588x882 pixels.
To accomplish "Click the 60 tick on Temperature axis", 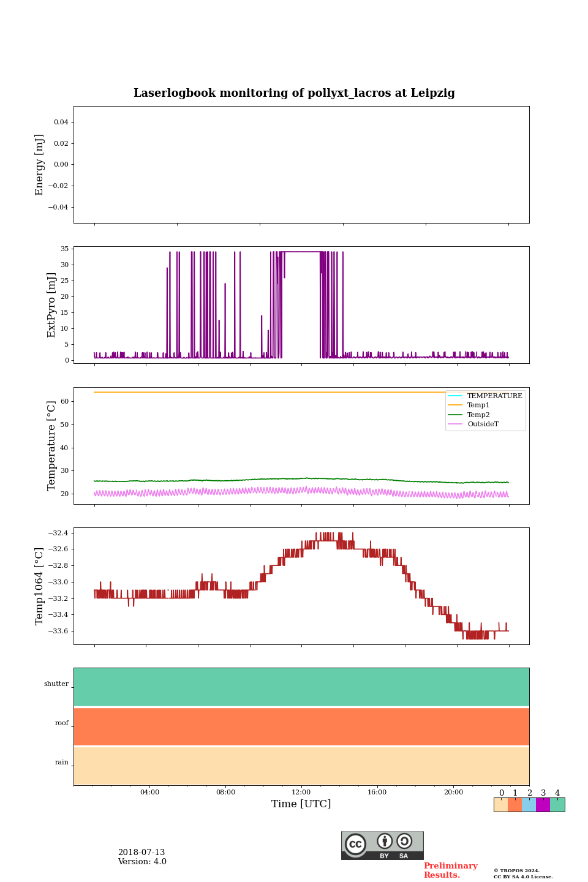I will [x=65, y=402].
